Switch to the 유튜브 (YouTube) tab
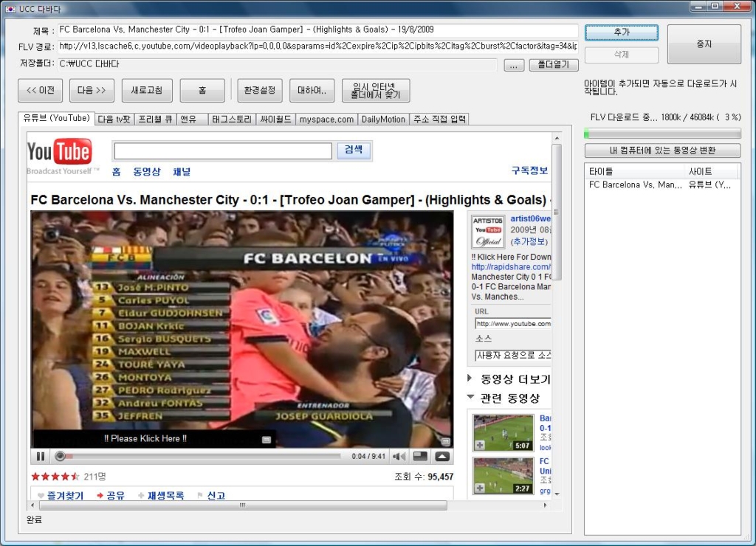 tap(56, 119)
